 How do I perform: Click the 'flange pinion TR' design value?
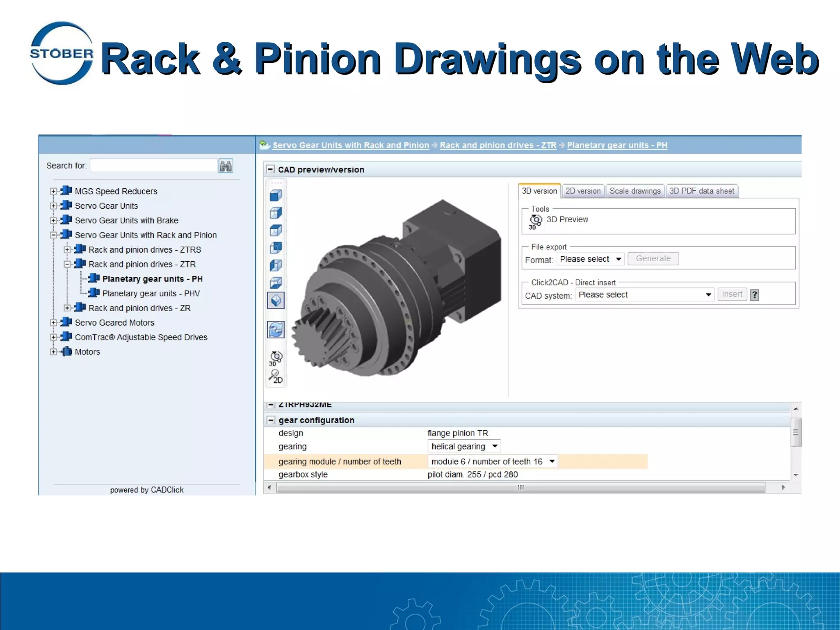(458, 433)
